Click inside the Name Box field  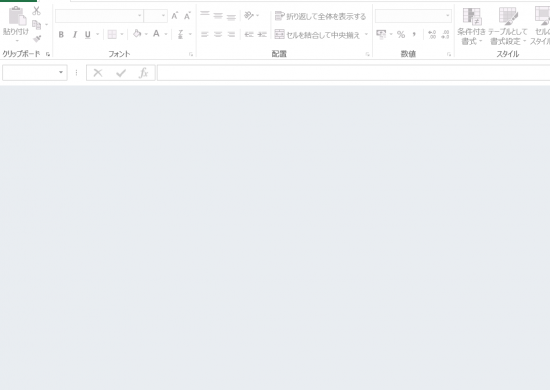pyautogui.click(x=29, y=73)
